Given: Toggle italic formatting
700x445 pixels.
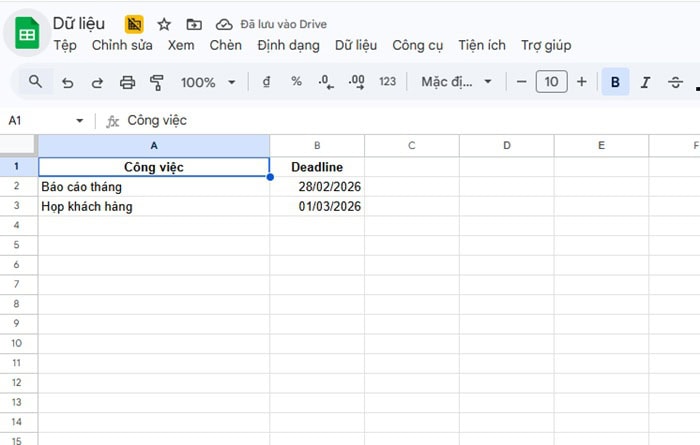Looking at the screenshot, I should pos(645,82).
